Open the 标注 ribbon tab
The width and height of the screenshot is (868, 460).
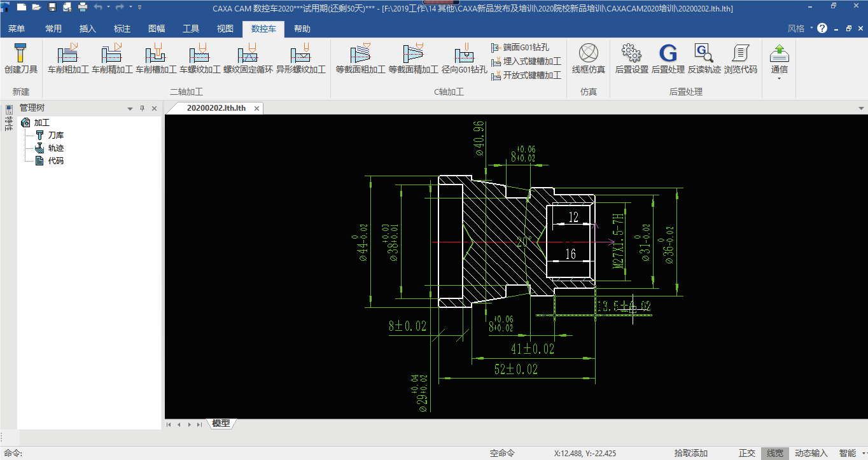(122, 29)
